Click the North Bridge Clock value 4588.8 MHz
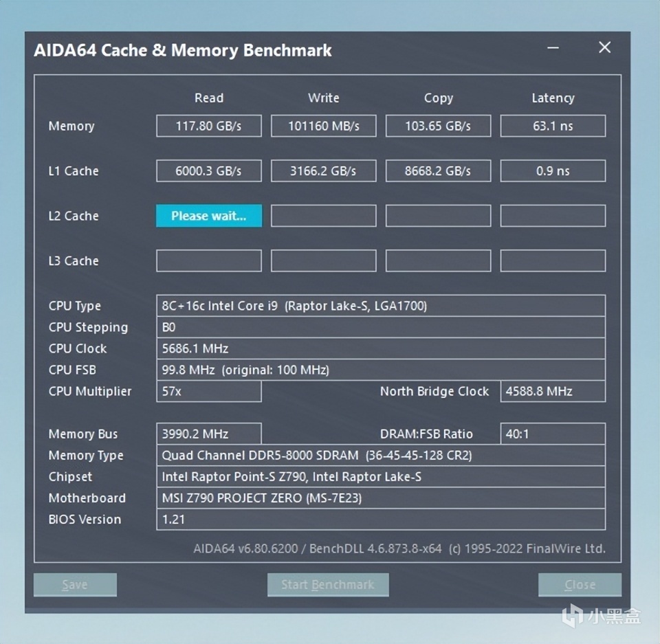The image size is (660, 644). coord(553,392)
